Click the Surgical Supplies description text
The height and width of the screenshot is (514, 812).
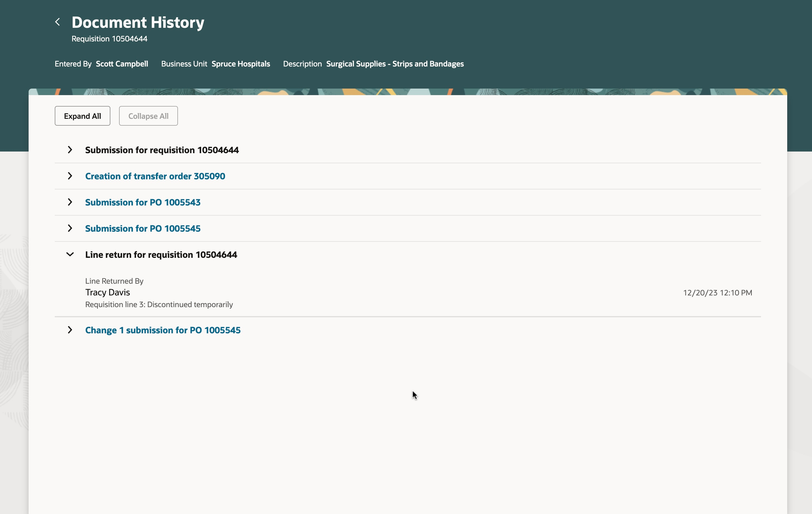[x=395, y=64]
